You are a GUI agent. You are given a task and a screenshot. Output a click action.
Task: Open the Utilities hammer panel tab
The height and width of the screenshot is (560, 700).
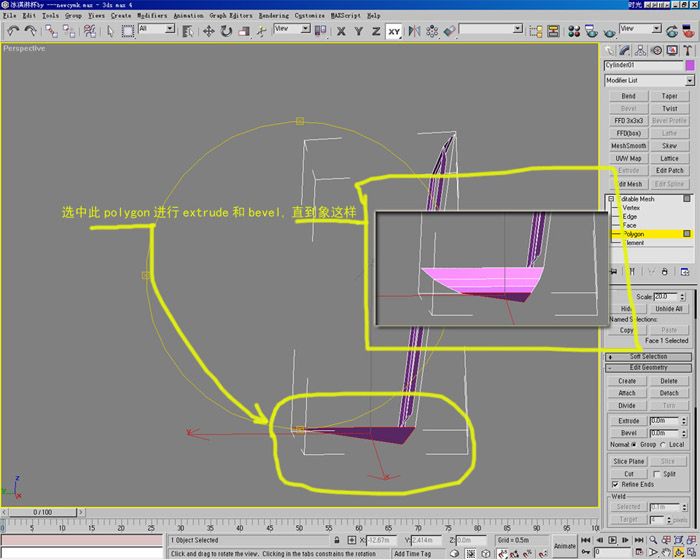pyautogui.click(x=686, y=50)
